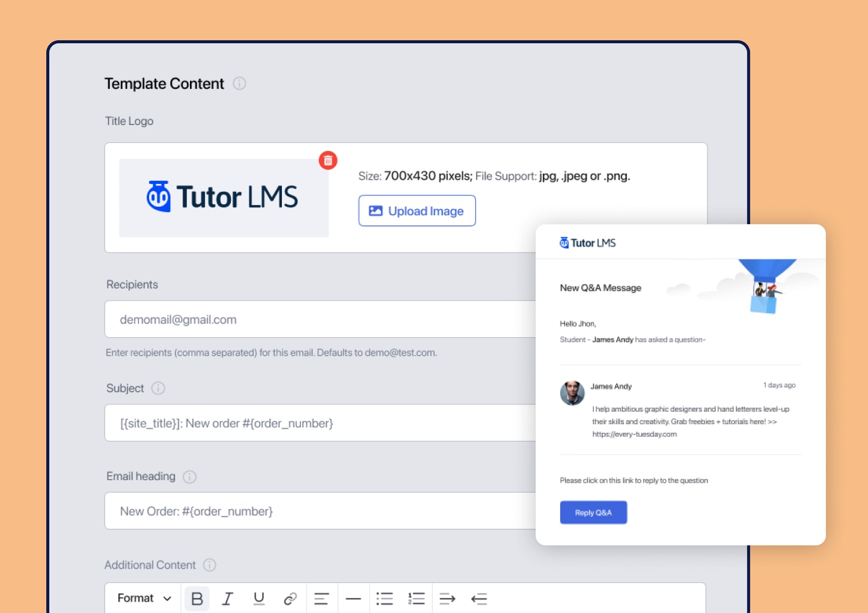
Task: Insert a link with the chain icon
Action: [290, 599]
